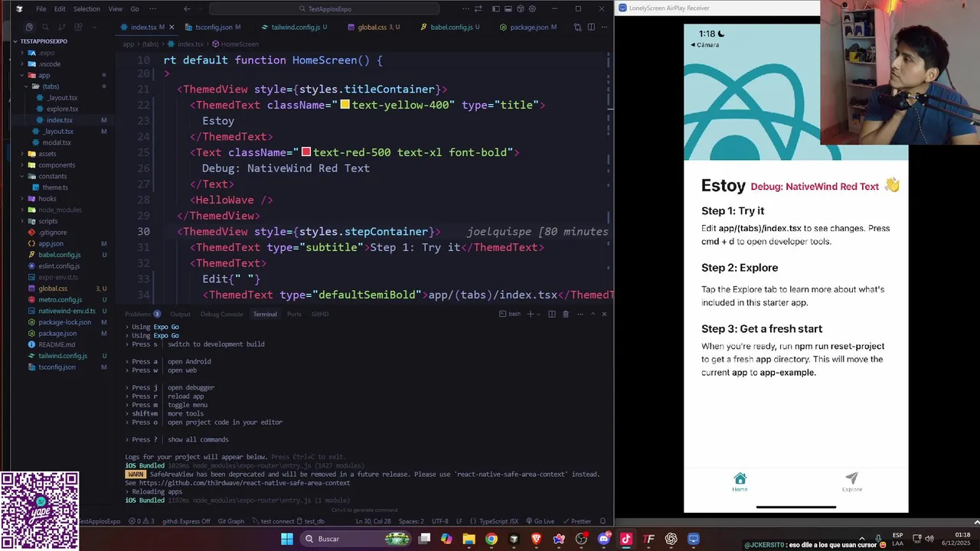
Task: Open README.md in file tree
Action: pos(57,344)
